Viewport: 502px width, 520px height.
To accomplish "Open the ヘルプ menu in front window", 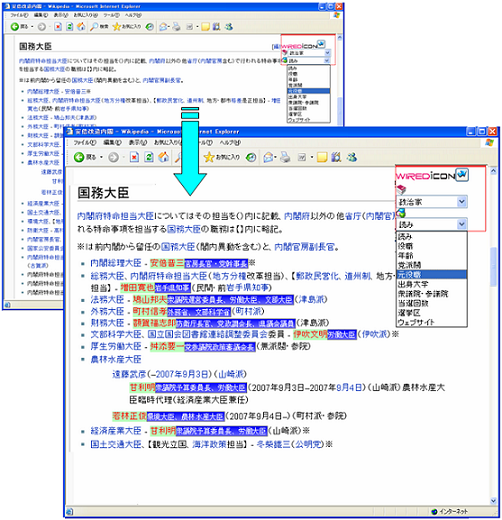I will coord(230,142).
